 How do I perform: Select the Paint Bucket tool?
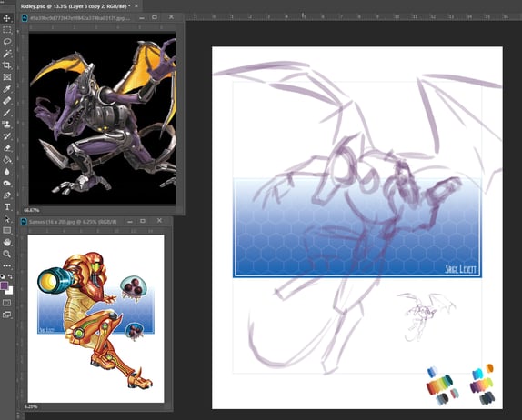coord(6,160)
